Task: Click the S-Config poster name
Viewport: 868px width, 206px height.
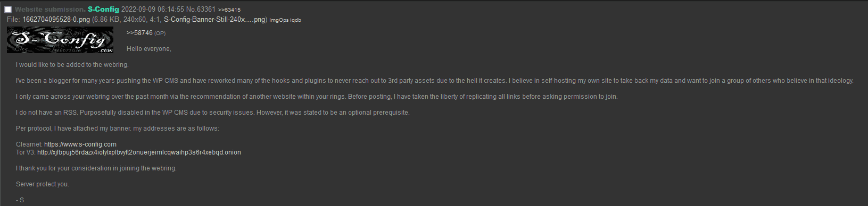Action: pos(103,10)
